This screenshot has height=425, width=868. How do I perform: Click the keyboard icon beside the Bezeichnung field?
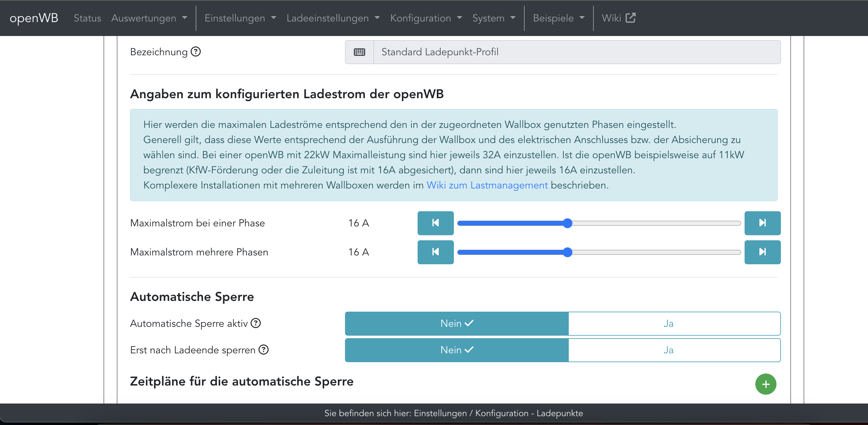pyautogui.click(x=359, y=52)
